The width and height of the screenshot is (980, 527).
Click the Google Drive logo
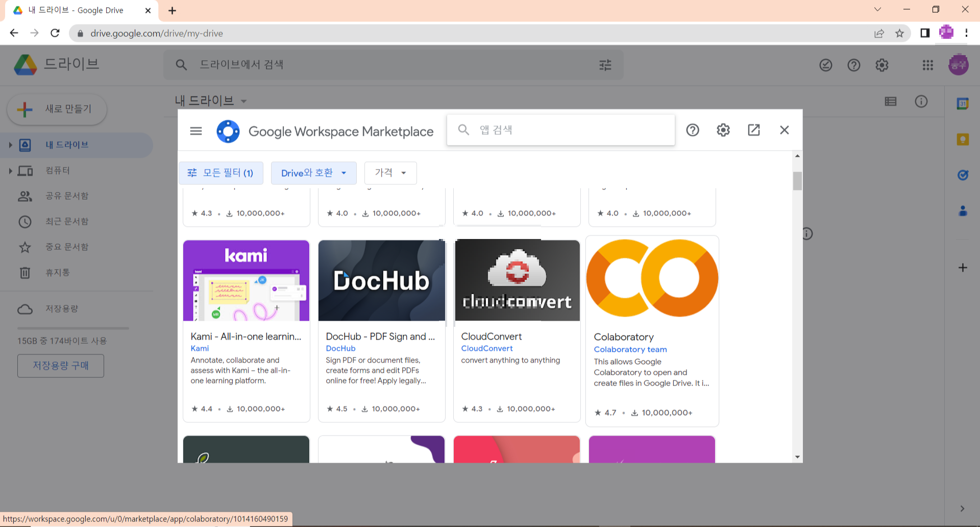pos(26,65)
